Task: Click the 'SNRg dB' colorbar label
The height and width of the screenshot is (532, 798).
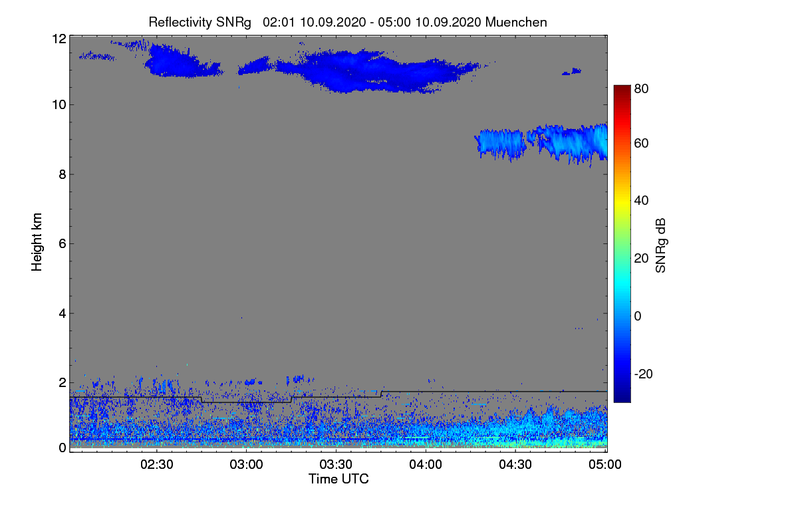Action: pos(661,245)
